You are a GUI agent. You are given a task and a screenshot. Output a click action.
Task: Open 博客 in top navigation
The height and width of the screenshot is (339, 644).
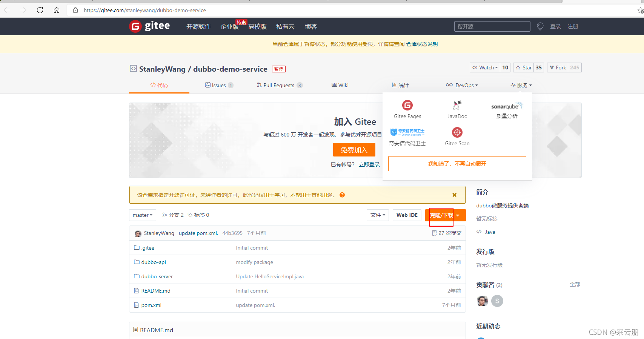coord(311,26)
